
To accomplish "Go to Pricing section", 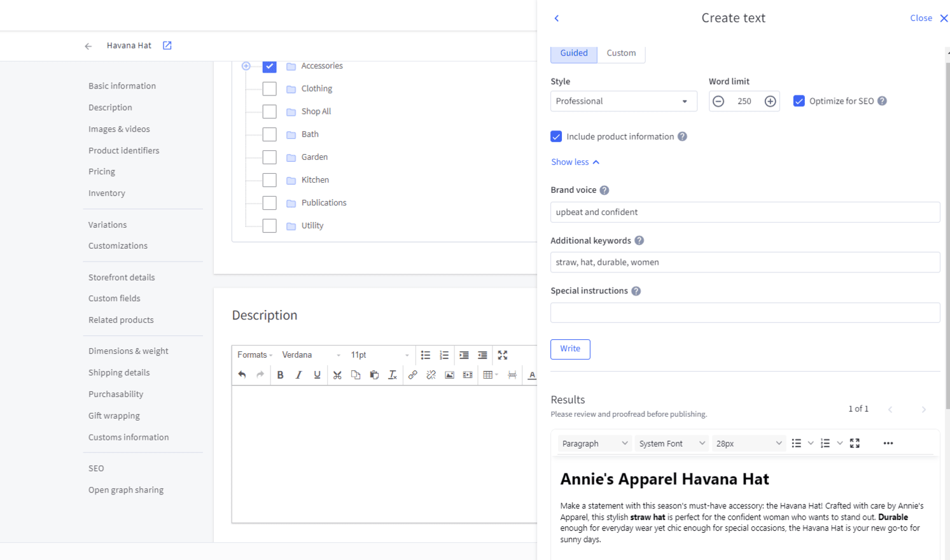I will pyautogui.click(x=102, y=172).
